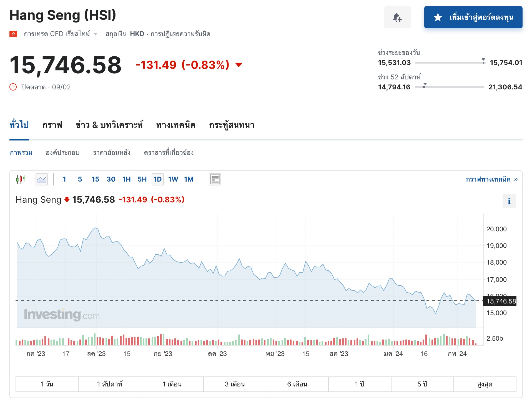The width and height of the screenshot is (532, 407).
Task: Open the ทางเทคนิค tab
Action: coord(176,125)
